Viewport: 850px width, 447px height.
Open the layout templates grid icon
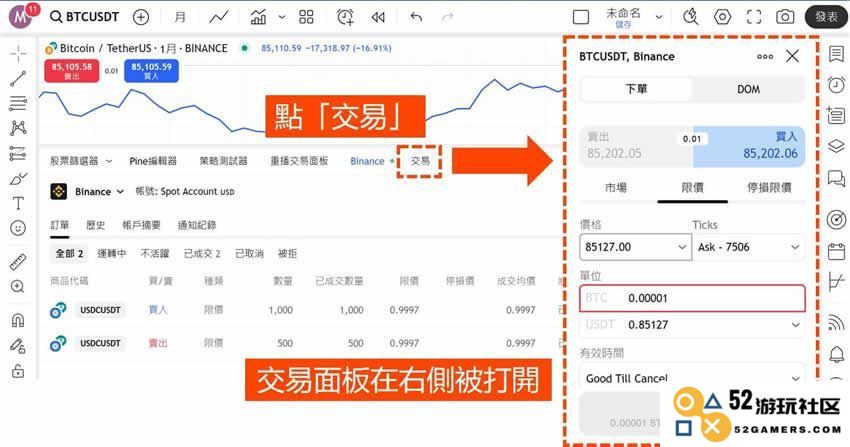[306, 17]
